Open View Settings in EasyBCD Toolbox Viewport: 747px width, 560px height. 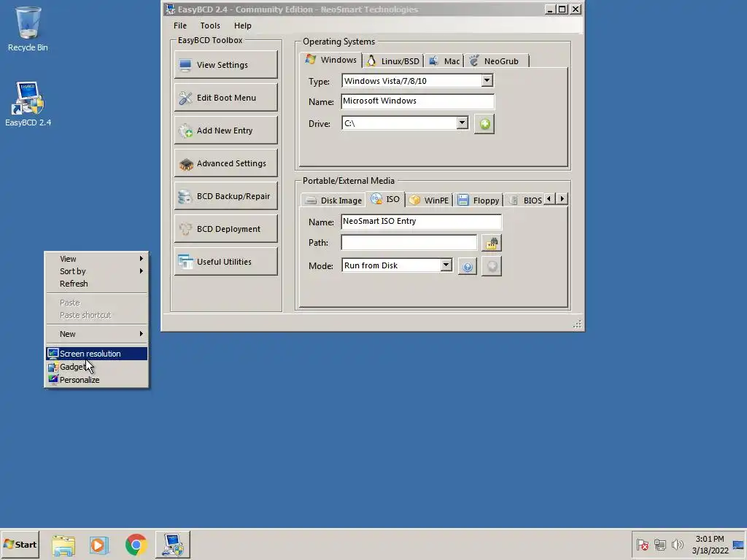pos(226,65)
